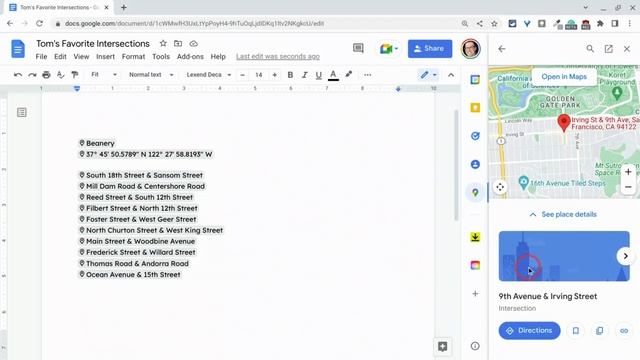The image size is (640, 360).
Task: Click the blue Share button
Action: coord(430,49)
